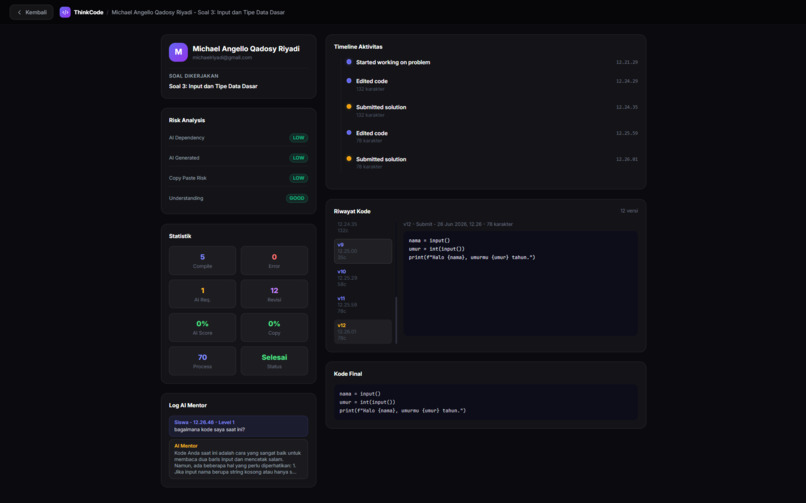Click the purple M avatar icon
806x503 pixels.
178,52
